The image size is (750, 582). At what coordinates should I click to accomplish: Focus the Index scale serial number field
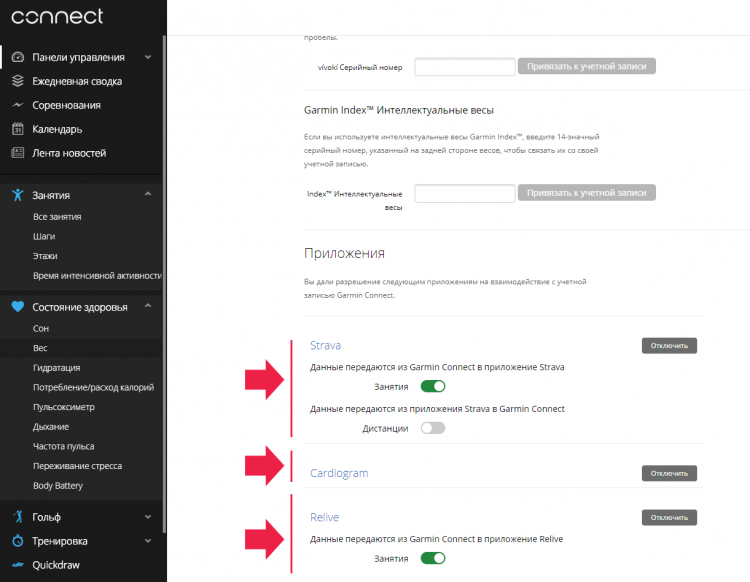coord(464,193)
